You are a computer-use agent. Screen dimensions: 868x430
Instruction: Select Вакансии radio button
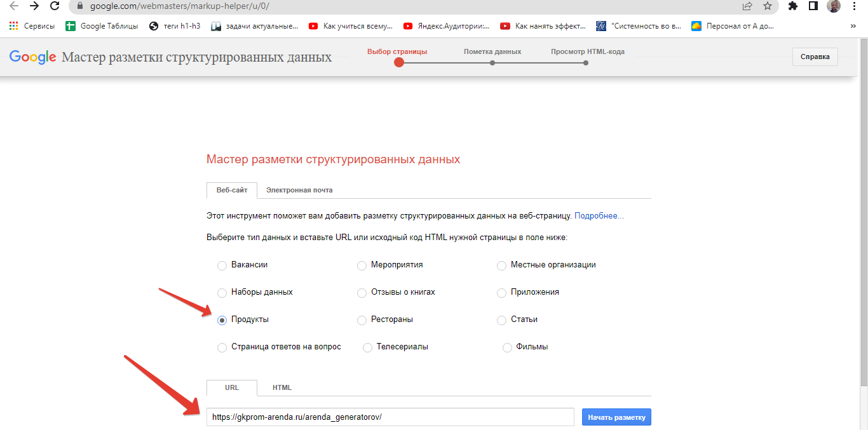pyautogui.click(x=222, y=265)
